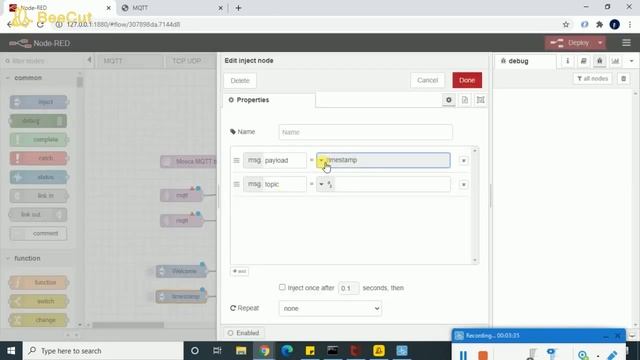Open the Deploy options dropdown arrow
Image resolution: width=640 pixels, height=360 pixels.
(x=600, y=43)
